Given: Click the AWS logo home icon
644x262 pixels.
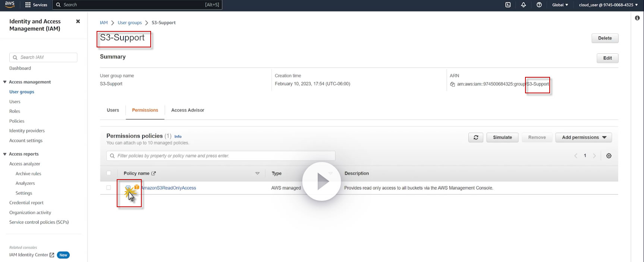Looking at the screenshot, I should point(10,4).
